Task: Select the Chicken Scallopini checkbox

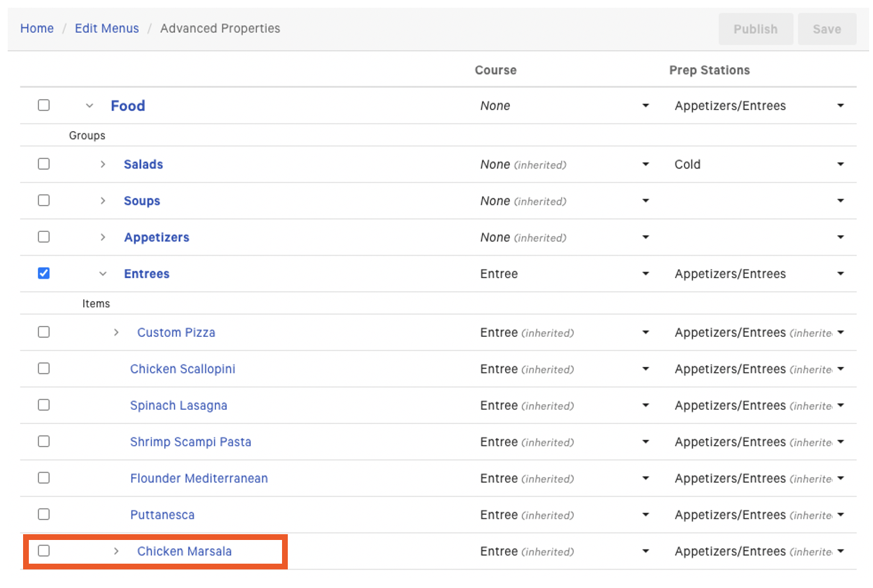Action: (44, 368)
